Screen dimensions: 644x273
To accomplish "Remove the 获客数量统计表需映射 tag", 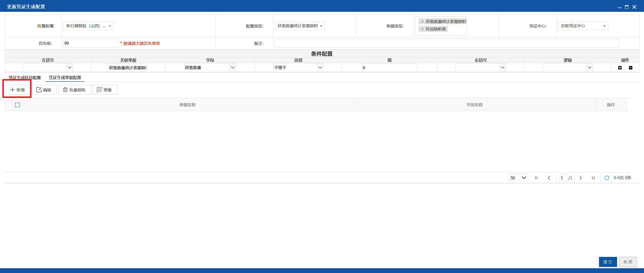I will [422, 22].
